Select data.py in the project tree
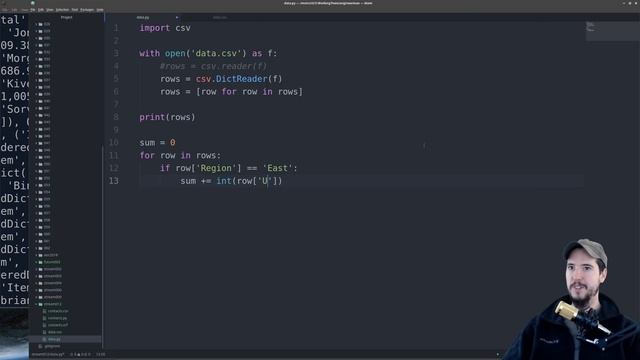640x360 pixels. (54, 339)
